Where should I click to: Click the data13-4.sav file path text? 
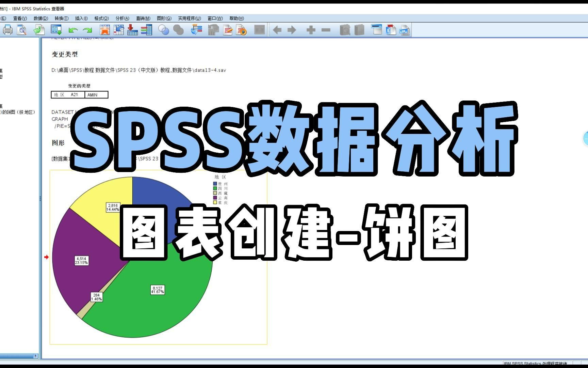click(139, 70)
